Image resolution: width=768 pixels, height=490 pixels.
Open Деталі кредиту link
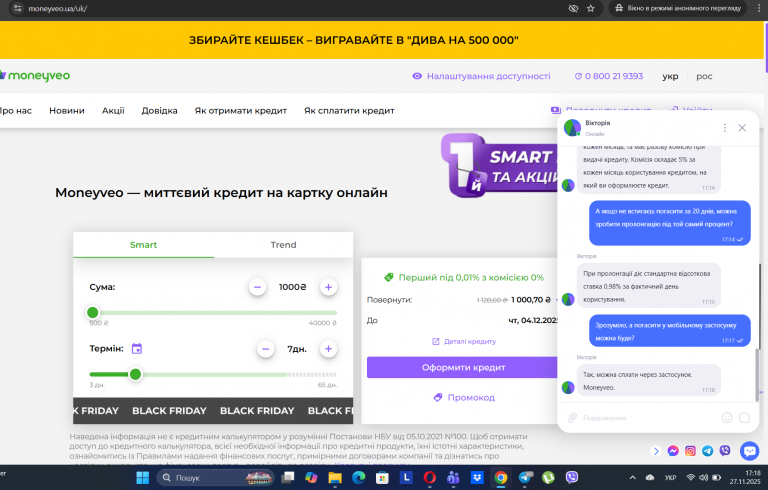(x=464, y=342)
